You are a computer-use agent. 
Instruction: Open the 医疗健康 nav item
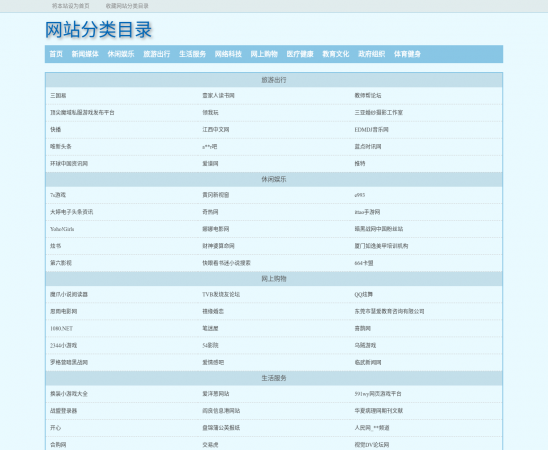click(x=300, y=54)
